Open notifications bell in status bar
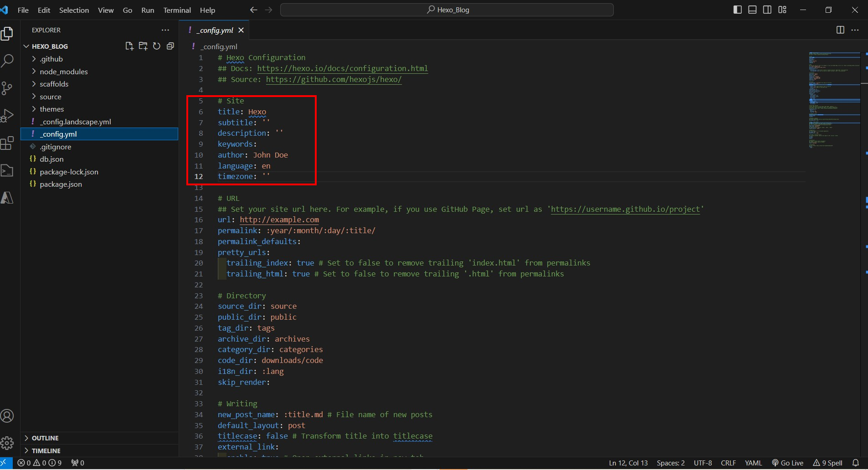 [856, 463]
